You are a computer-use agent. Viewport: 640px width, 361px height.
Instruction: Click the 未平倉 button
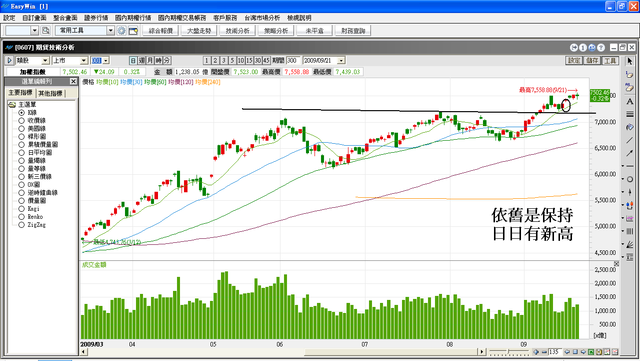coord(315,31)
